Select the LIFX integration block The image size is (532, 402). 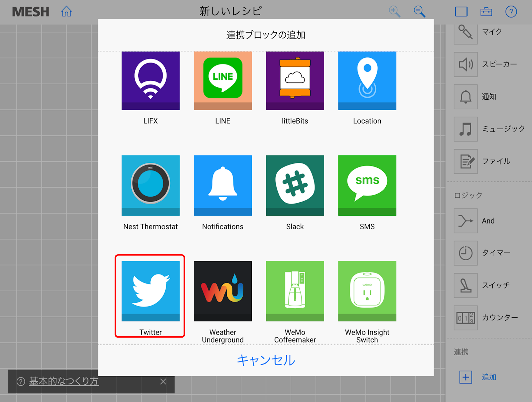tap(151, 81)
